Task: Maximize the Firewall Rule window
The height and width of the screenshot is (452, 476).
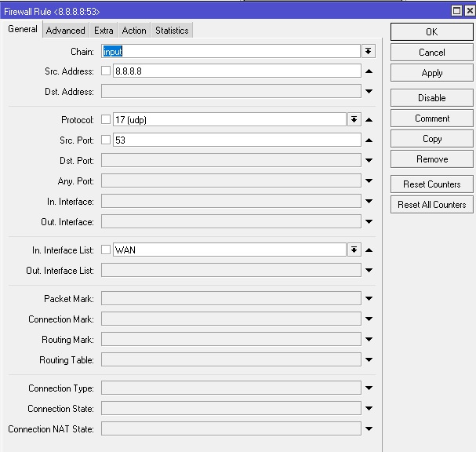Action: pyautogui.click(x=456, y=11)
